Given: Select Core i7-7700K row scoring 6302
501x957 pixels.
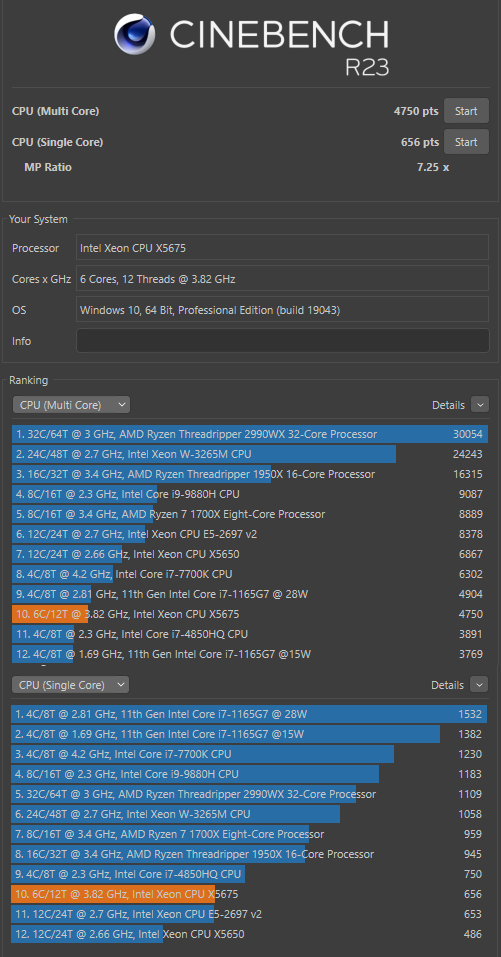Looking at the screenshot, I should (250, 574).
